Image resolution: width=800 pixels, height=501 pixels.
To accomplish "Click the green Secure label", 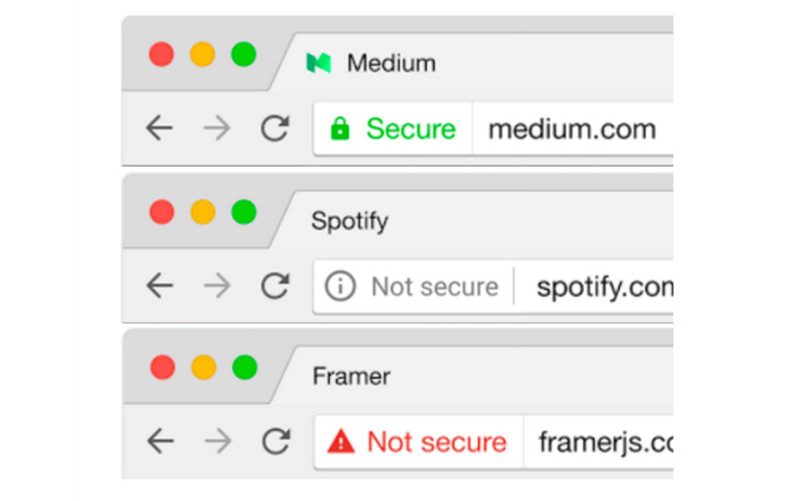I will [410, 129].
